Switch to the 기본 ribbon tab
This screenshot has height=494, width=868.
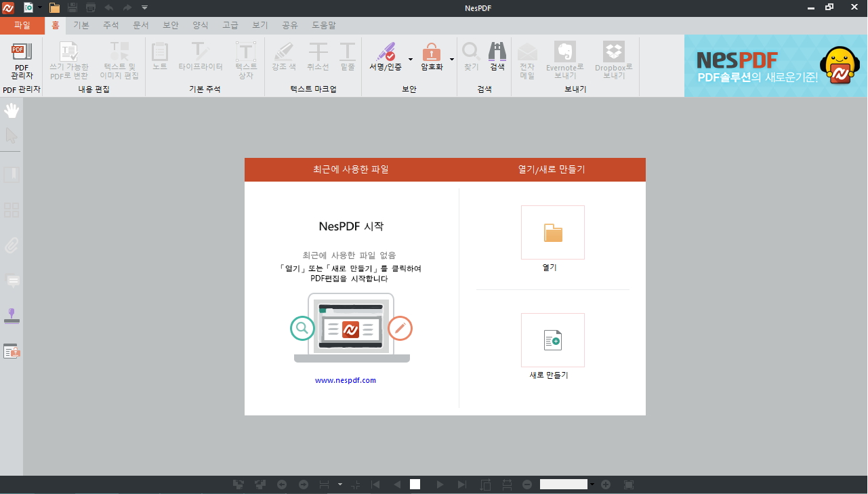tap(81, 26)
